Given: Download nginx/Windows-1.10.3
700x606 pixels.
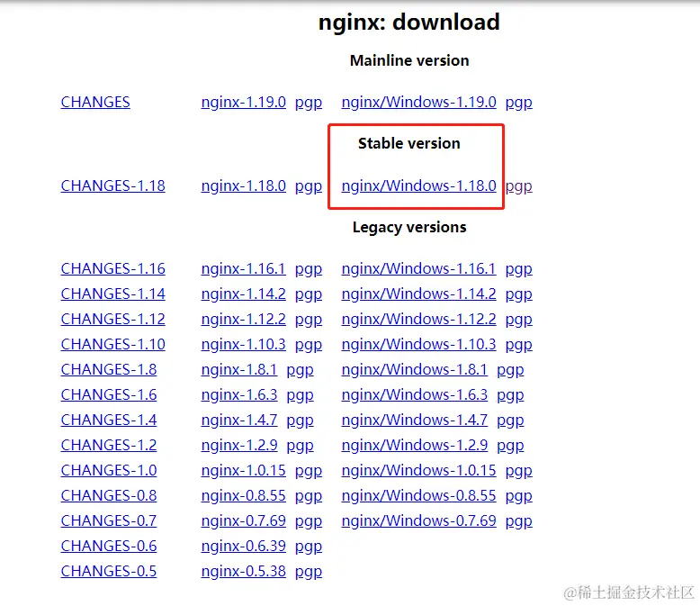Looking at the screenshot, I should pos(418,345).
